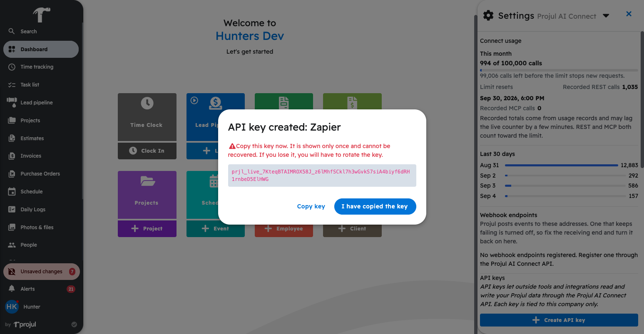Click the 'API key created: Zapier' heading

pyautogui.click(x=284, y=127)
